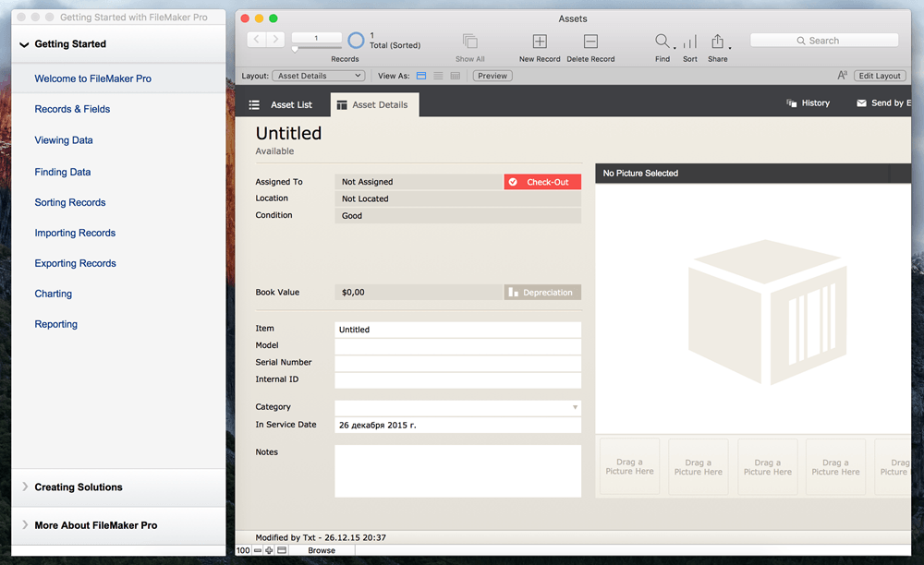Go to next record arrow
The height and width of the screenshot is (565, 924).
275,40
